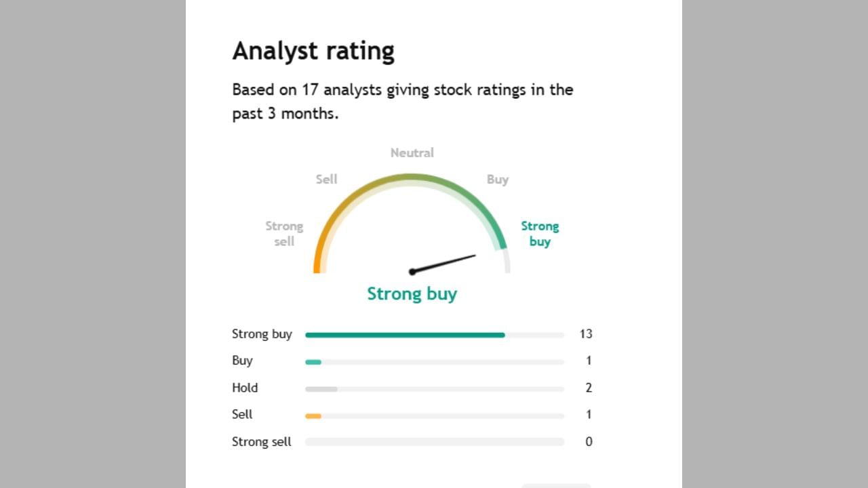The image size is (868, 488).
Task: Click the Strong buy row's teal bar
Action: click(x=405, y=335)
